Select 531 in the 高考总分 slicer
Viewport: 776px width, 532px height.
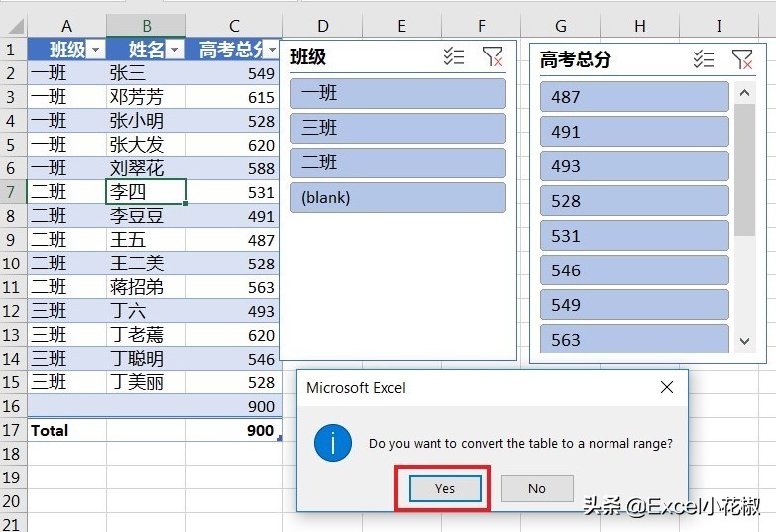pyautogui.click(x=634, y=235)
